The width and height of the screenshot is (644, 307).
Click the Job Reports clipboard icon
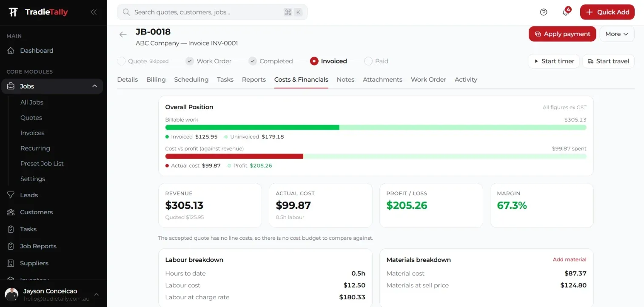[11, 246]
